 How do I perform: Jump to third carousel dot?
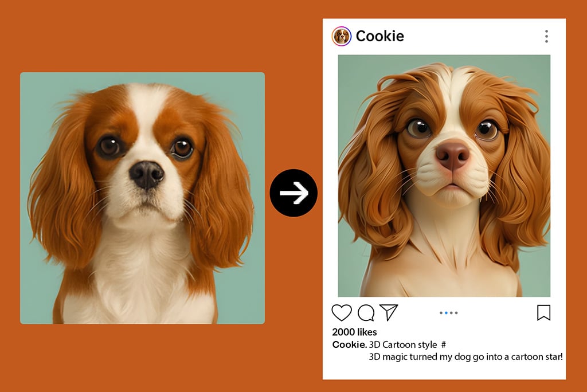[451, 313]
